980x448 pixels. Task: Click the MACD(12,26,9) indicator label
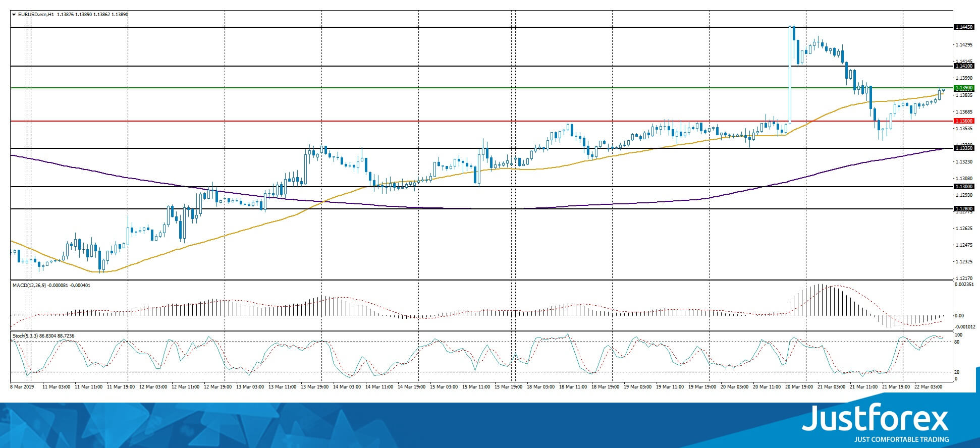click(x=29, y=286)
